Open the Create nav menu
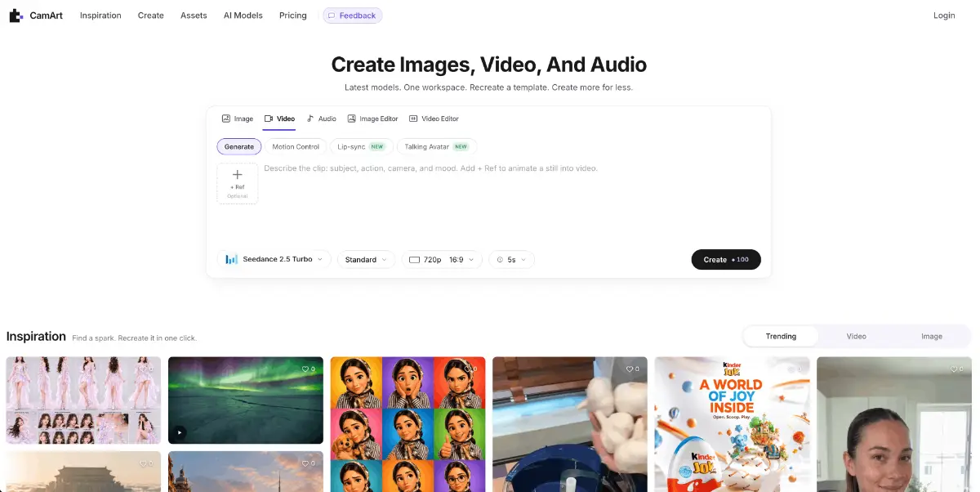980x492 pixels. click(151, 16)
